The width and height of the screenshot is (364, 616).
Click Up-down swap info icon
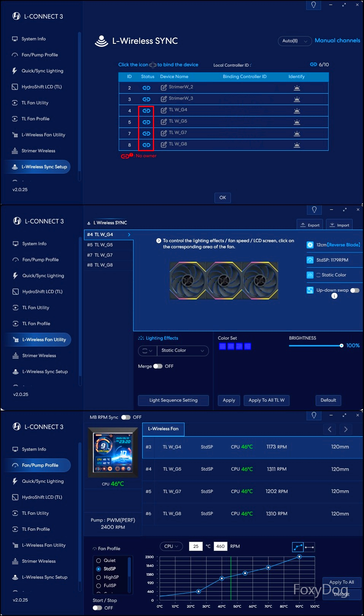334,296
